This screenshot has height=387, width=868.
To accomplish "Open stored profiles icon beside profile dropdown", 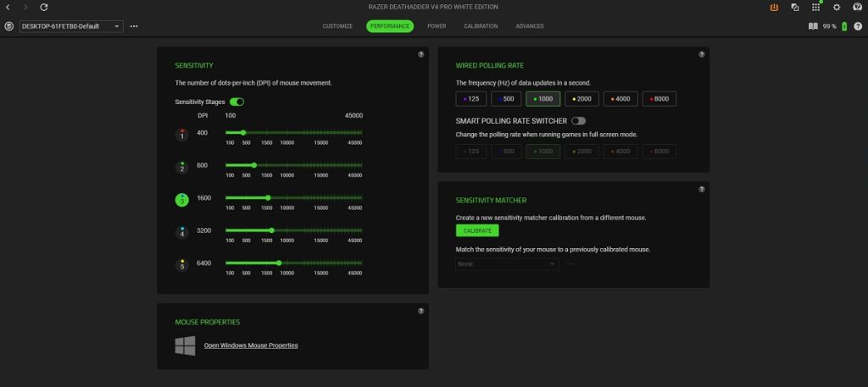I will (8, 26).
